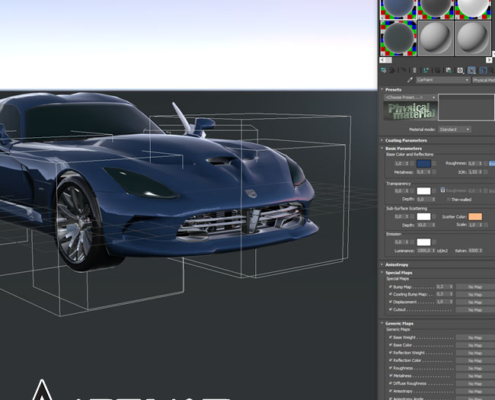Click map button beside IOR value
The height and width of the screenshot is (400, 495).
pos(486,172)
